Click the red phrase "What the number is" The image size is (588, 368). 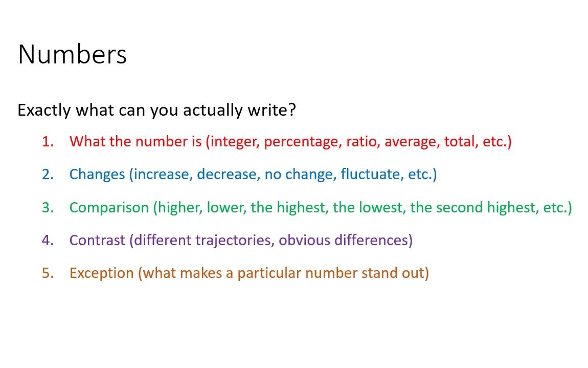click(135, 142)
